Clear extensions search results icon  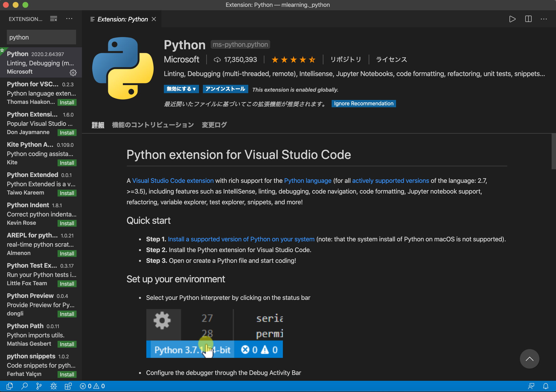point(54,19)
